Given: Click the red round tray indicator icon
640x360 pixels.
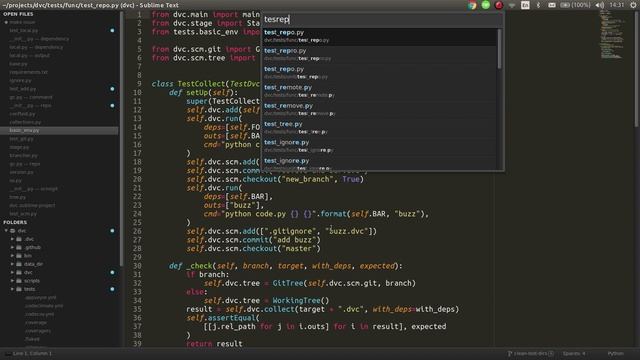Looking at the screenshot, I should click(x=499, y=5).
